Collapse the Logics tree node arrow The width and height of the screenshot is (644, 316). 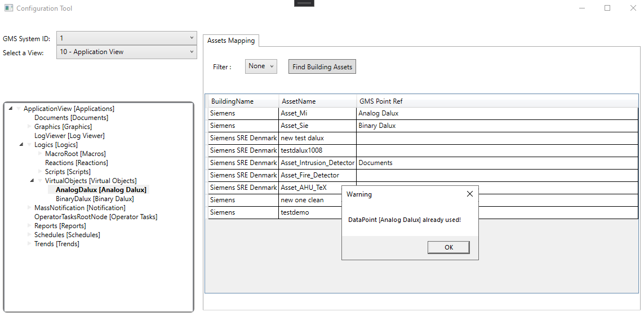tap(22, 145)
